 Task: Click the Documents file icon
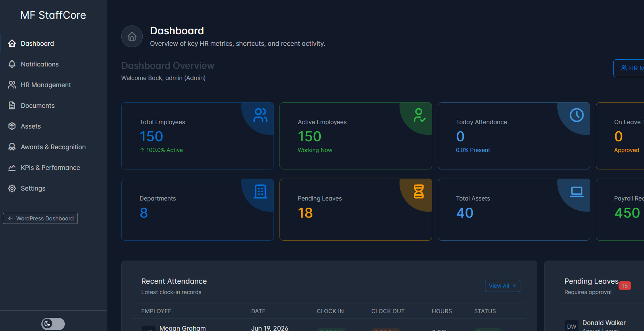pyautogui.click(x=12, y=105)
